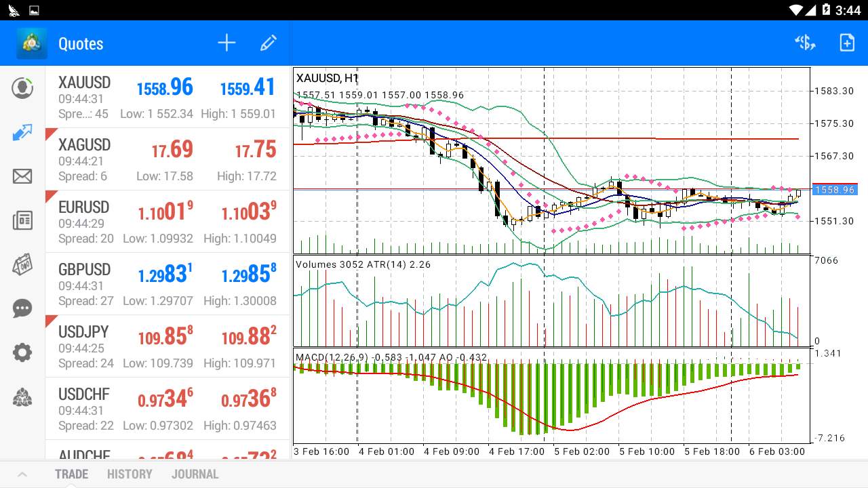Switch to HISTORY tab

coord(130,474)
